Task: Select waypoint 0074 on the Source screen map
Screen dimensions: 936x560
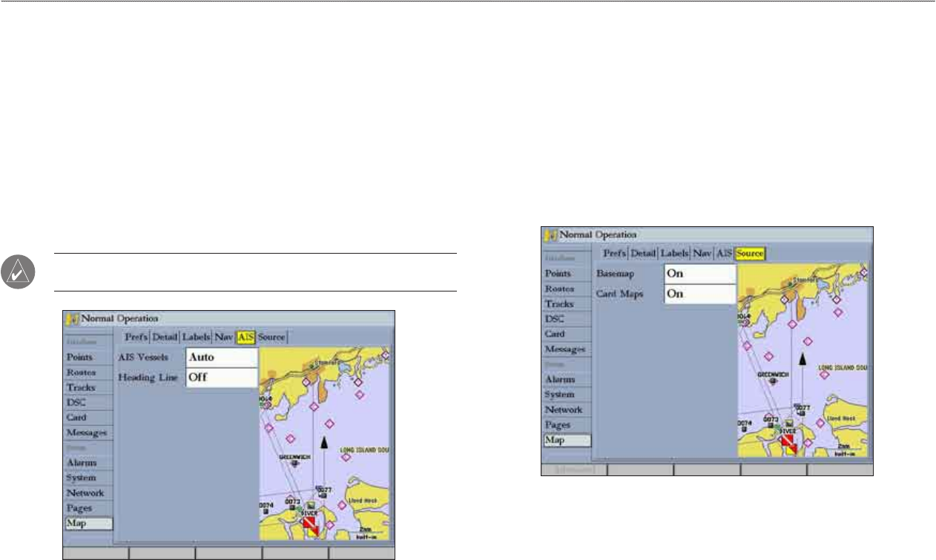Action: click(745, 426)
